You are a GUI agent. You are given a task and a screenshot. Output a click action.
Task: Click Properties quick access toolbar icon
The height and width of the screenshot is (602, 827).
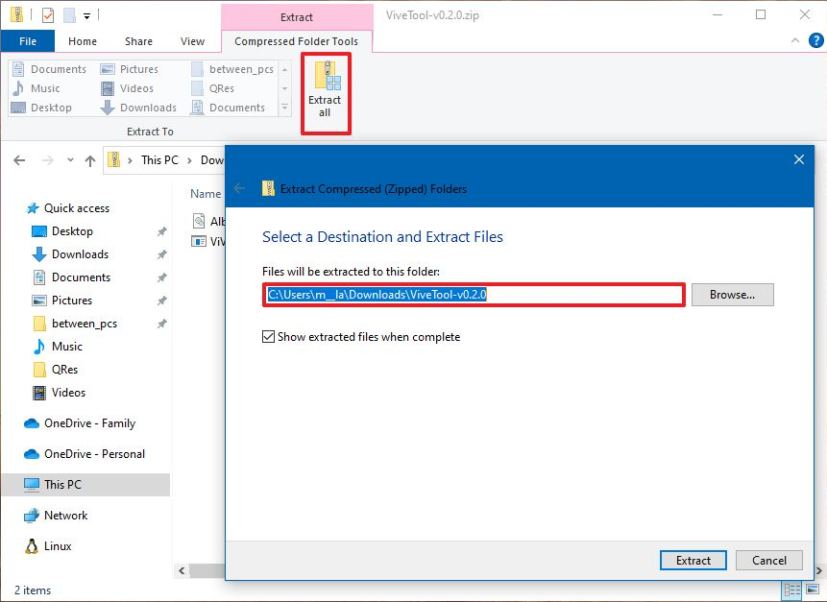pos(47,15)
